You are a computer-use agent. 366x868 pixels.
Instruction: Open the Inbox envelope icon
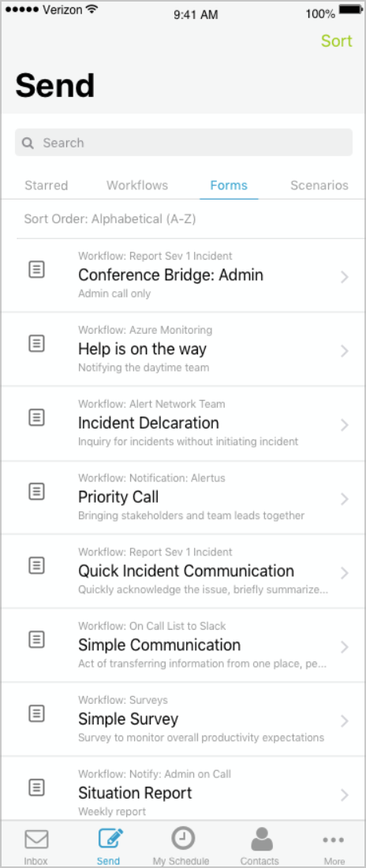[36, 839]
